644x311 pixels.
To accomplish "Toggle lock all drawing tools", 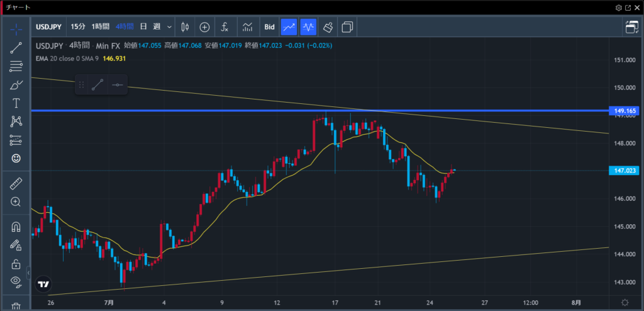I will click(x=16, y=264).
